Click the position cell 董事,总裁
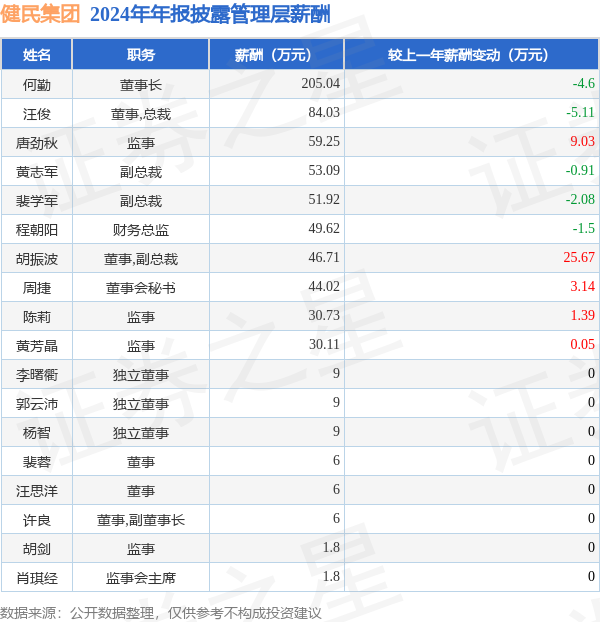The image size is (600, 622). 141,114
